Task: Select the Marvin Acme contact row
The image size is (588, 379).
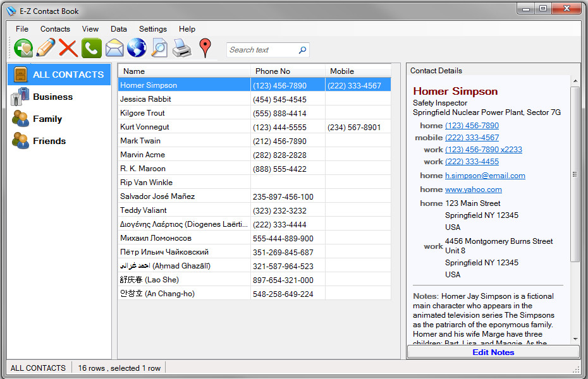Action: pyautogui.click(x=254, y=154)
